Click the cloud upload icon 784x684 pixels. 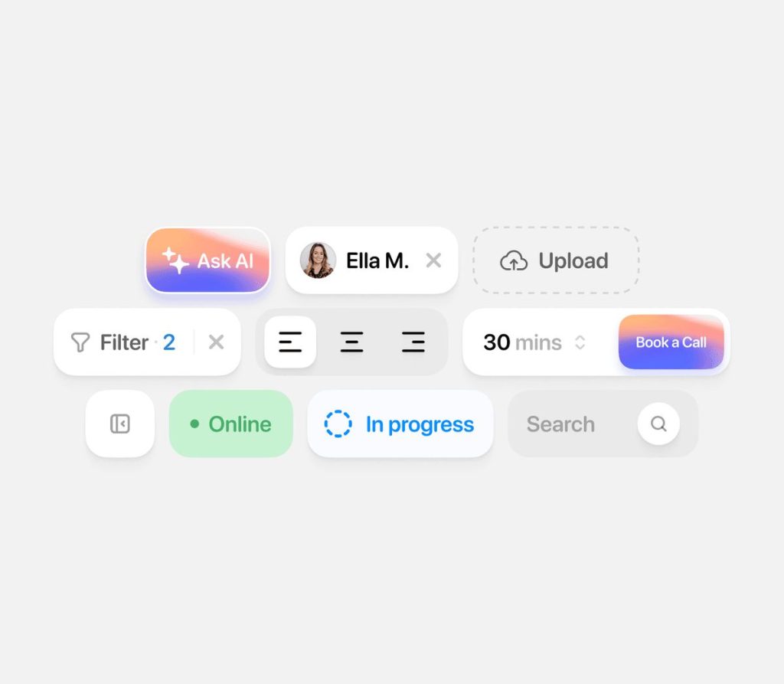(514, 260)
